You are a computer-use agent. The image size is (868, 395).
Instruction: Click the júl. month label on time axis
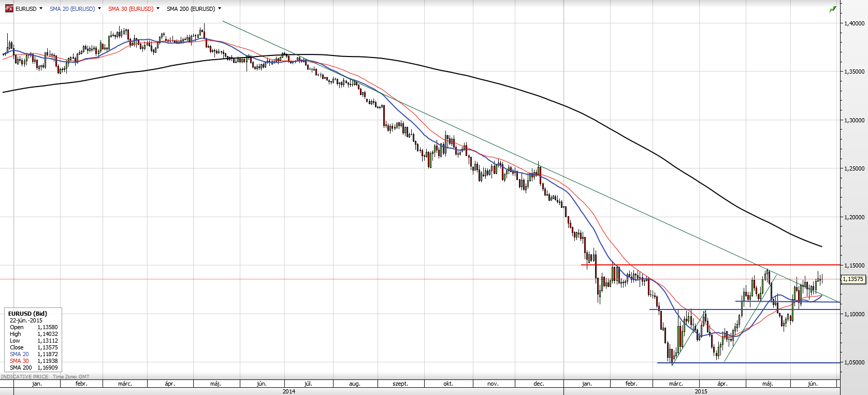pos(308,384)
